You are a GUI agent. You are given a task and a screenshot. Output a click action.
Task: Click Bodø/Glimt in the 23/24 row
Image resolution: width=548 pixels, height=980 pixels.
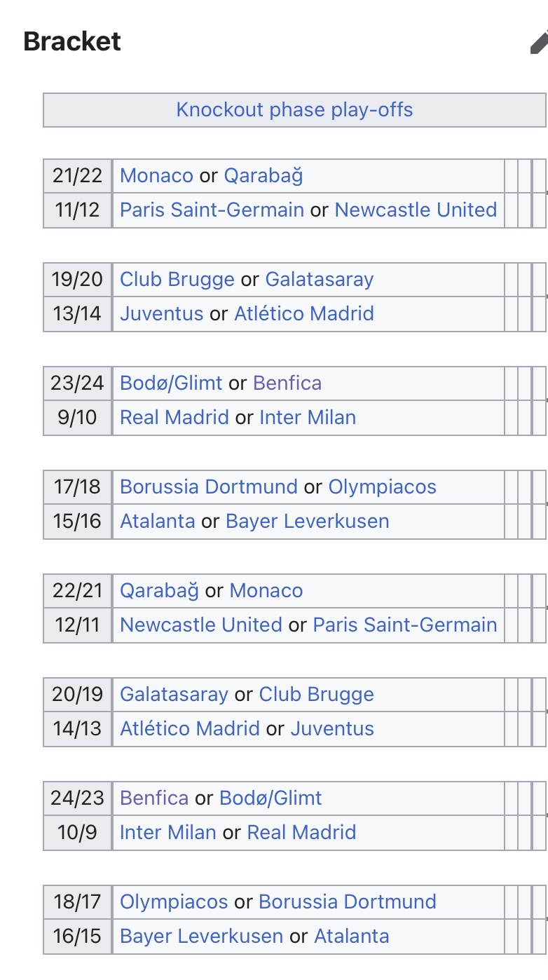(171, 383)
